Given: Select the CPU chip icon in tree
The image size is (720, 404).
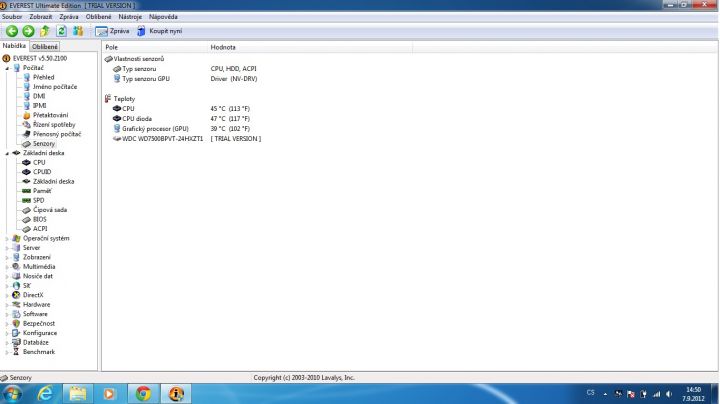Looking at the screenshot, I should [27, 163].
